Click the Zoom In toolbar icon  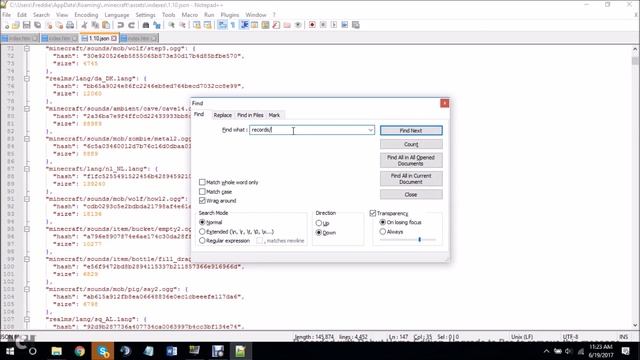pyautogui.click(x=171, y=25)
